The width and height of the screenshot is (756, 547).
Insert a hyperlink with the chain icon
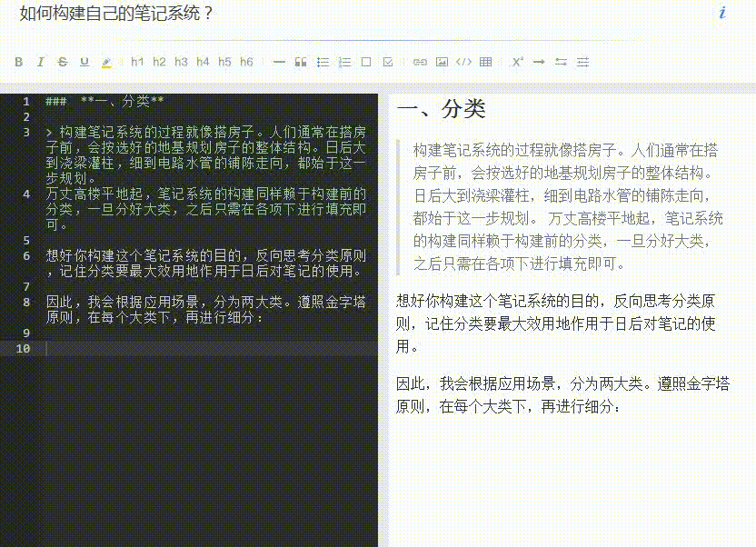[x=420, y=62]
